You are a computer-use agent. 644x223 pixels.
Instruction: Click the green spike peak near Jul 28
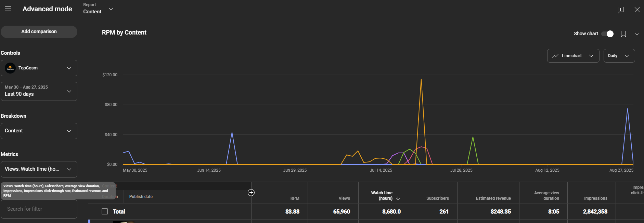click(473, 137)
